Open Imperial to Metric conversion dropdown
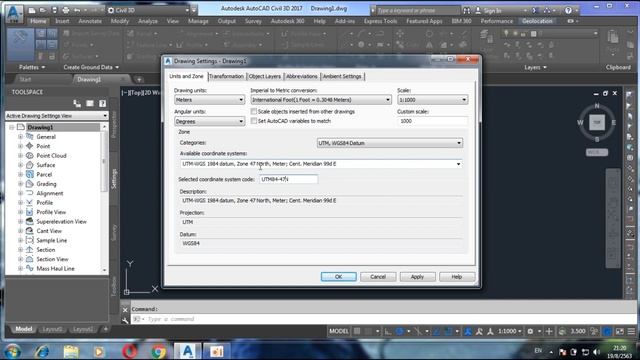The image size is (640, 360). coord(321,100)
